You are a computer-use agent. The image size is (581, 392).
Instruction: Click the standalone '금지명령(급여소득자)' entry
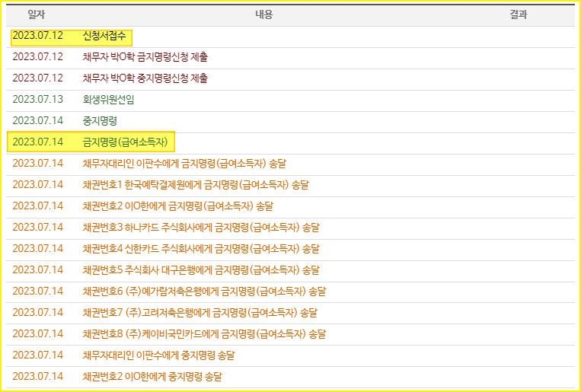point(125,142)
